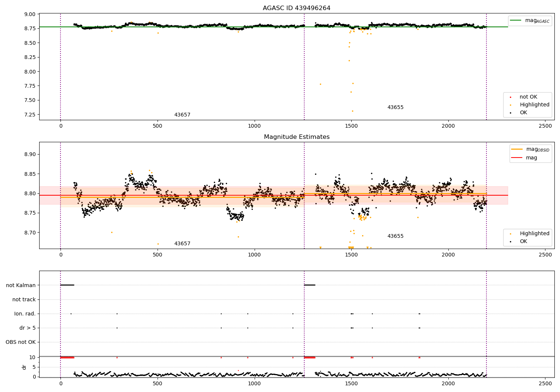Image resolution: width=560 pixels, height=392 pixels.
Task: Click the 'dr > 5' axis label
Action: [x=28, y=328]
